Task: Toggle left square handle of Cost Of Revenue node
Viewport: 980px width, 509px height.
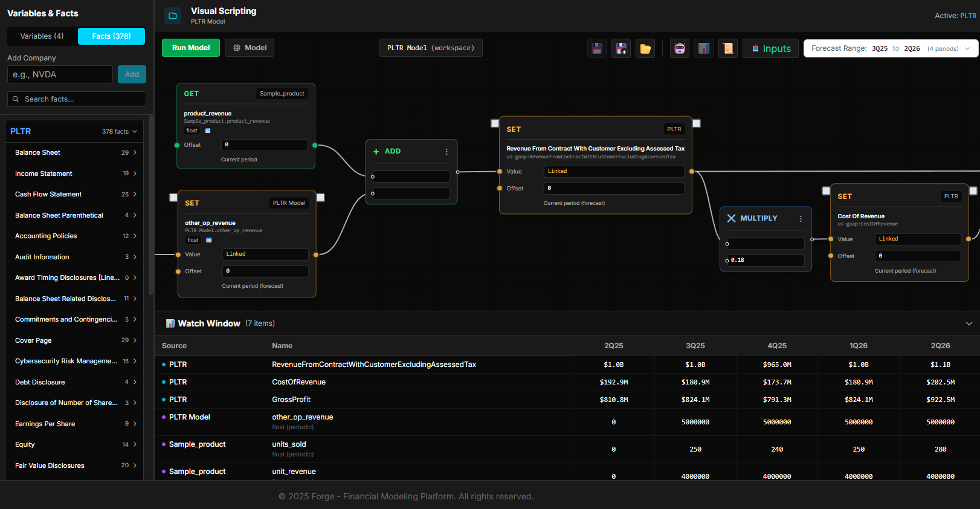Action: click(826, 191)
